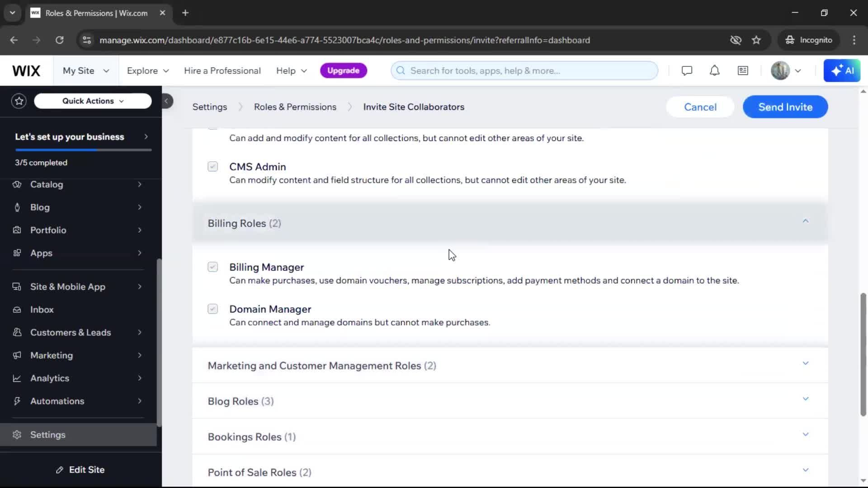The image size is (868, 488).
Task: Go to Roles & Permissions breadcrumb
Action: [x=295, y=107]
